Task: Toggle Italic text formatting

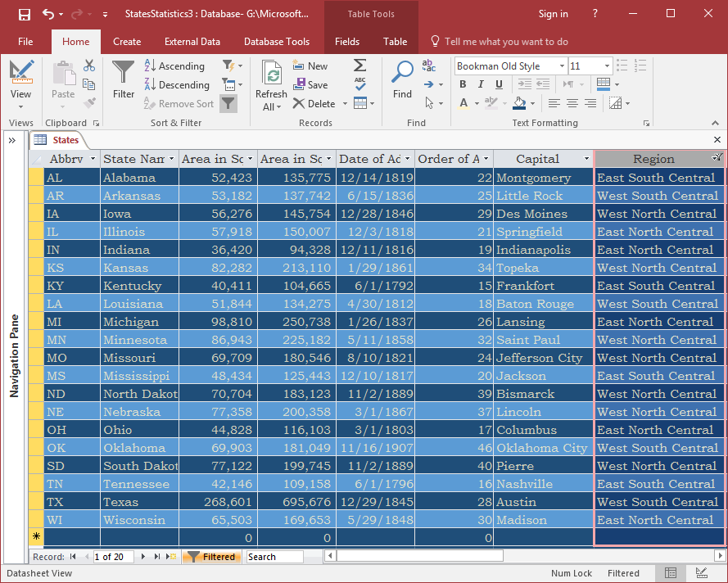Action: coord(481,84)
